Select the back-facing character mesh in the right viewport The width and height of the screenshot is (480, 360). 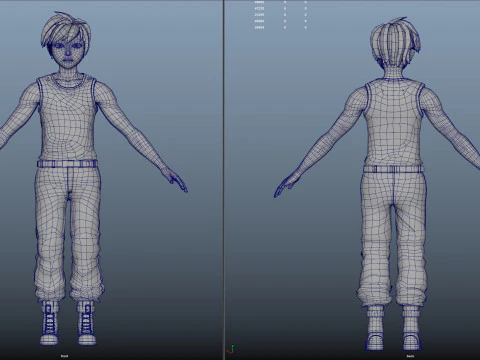tap(393, 133)
